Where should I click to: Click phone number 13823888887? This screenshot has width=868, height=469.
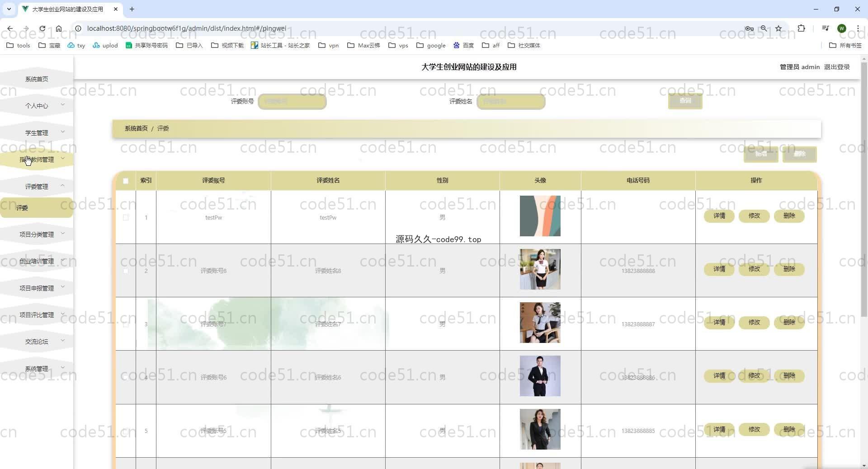tap(638, 324)
